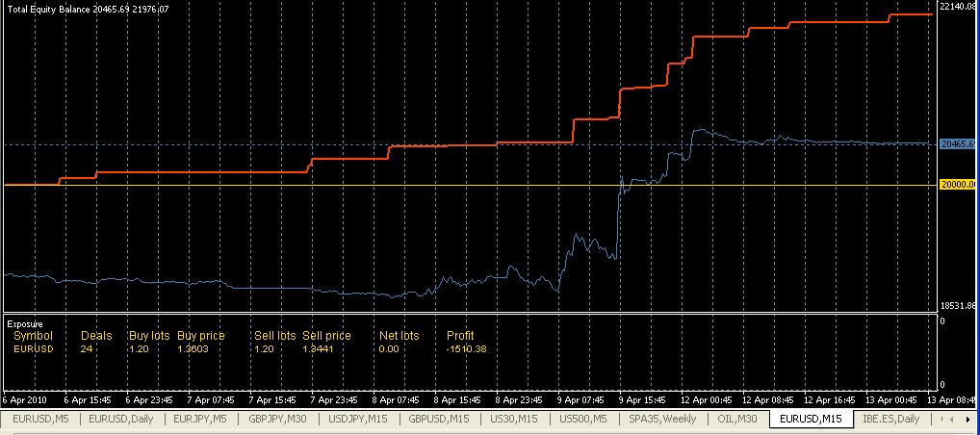The width and height of the screenshot is (980, 435).
Task: Click the 18531.86 bottom scale value
Action: [x=959, y=306]
